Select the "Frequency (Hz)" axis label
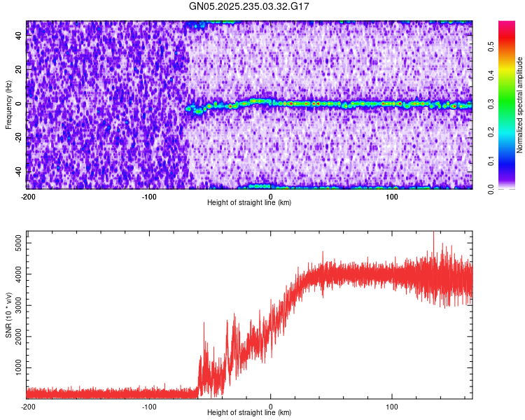This screenshot has height=420, width=525. click(x=8, y=104)
